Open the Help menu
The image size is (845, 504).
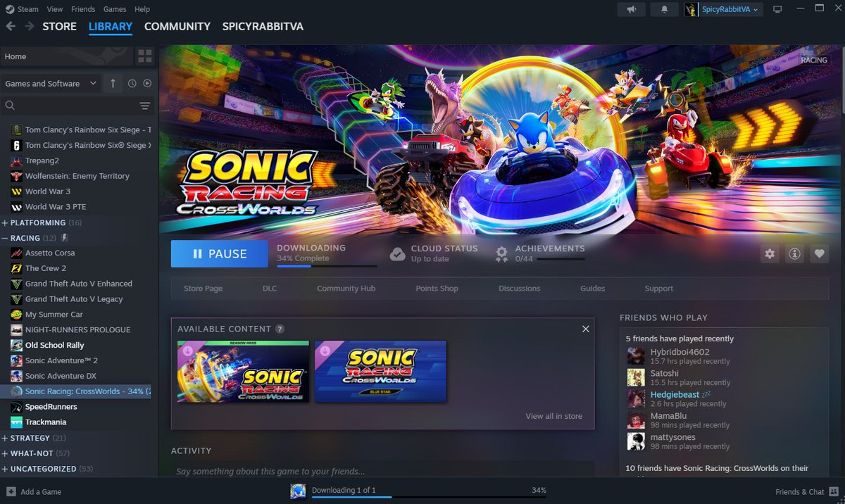142,9
